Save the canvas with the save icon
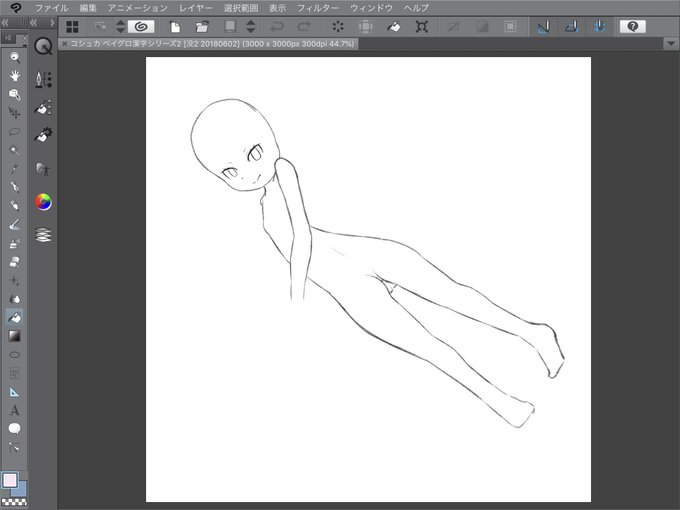This screenshot has height=510, width=680. pyautogui.click(x=230, y=27)
